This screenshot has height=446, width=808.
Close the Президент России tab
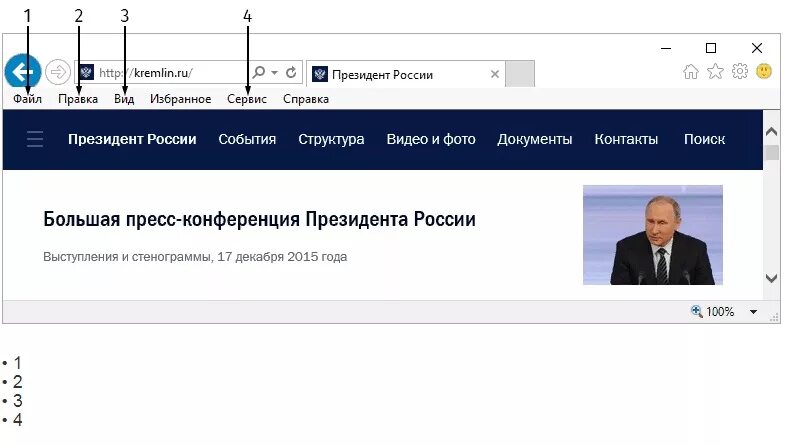pyautogui.click(x=495, y=74)
